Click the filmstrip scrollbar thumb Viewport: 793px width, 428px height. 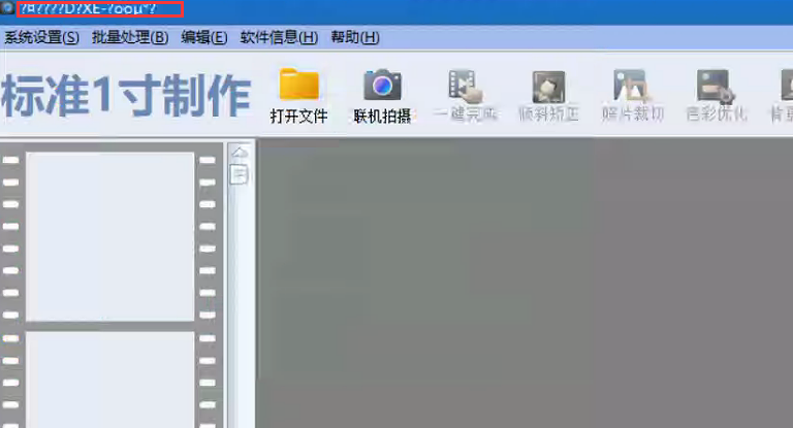coord(239,175)
